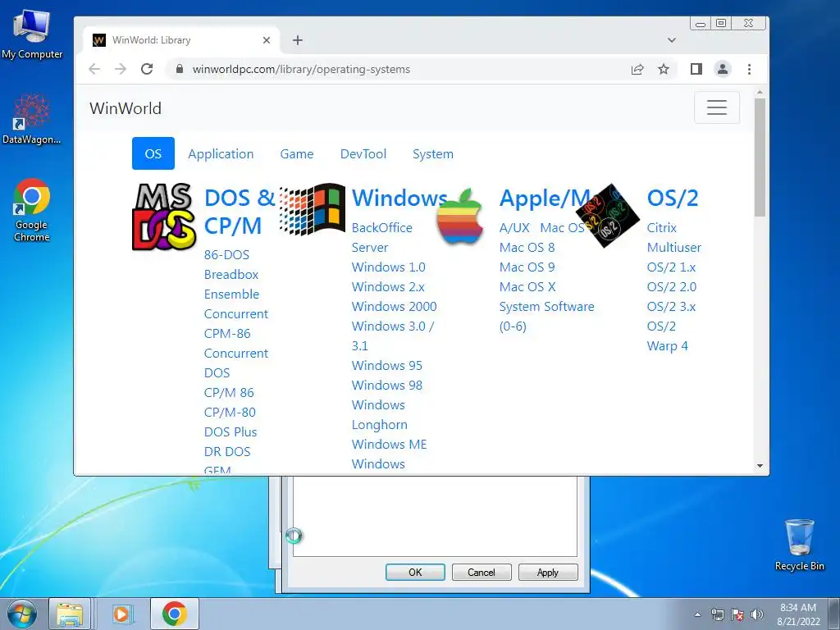Select Chrome in the taskbar
840x630 pixels.
(x=175, y=614)
